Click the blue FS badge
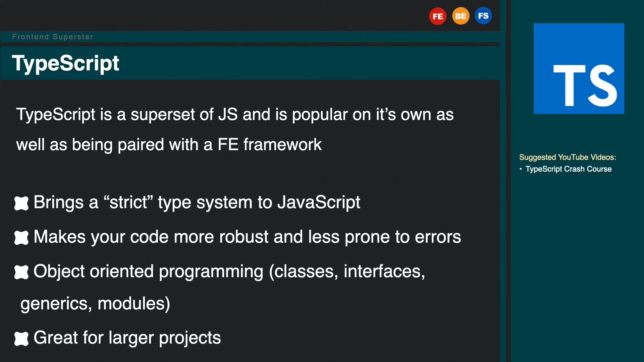Image resolution: width=644 pixels, height=362 pixels. click(483, 16)
